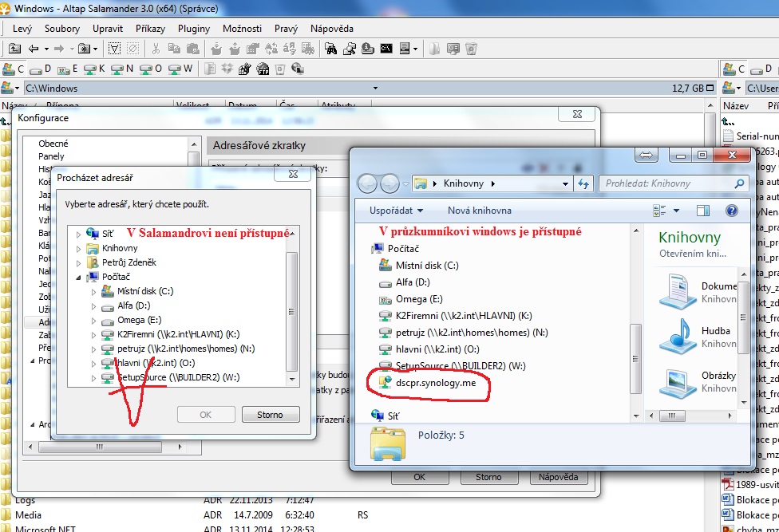Toggle the Explorer preview pane icon

pos(703,211)
